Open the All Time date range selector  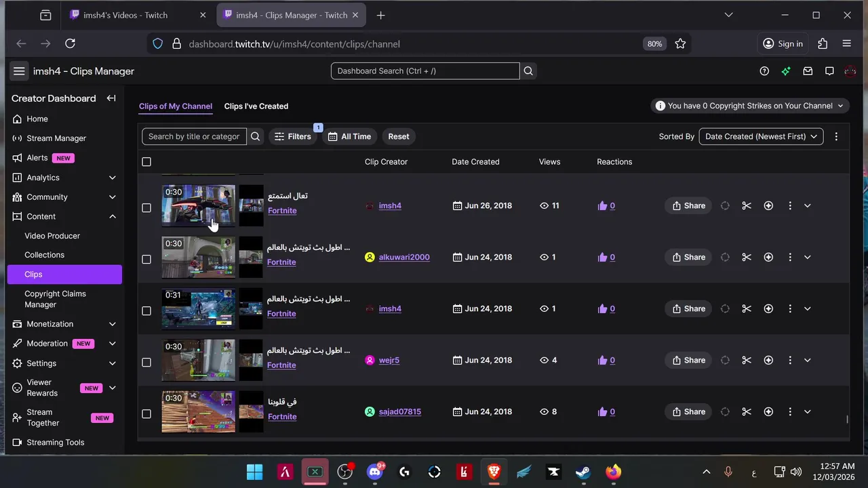pos(349,136)
